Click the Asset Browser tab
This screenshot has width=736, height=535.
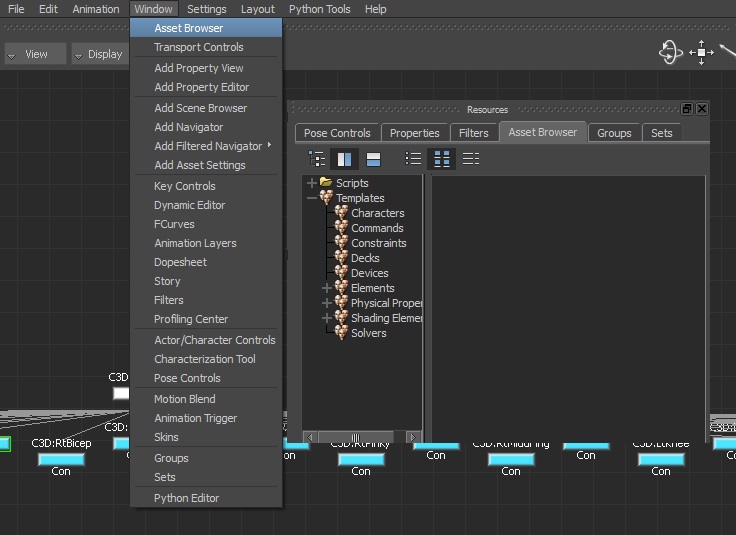pyautogui.click(x=543, y=132)
